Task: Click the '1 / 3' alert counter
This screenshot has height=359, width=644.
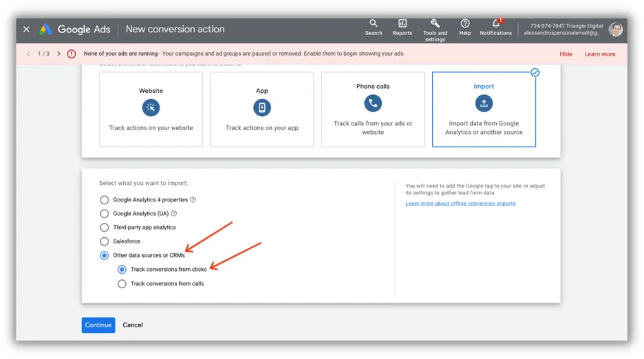Action: [x=43, y=54]
